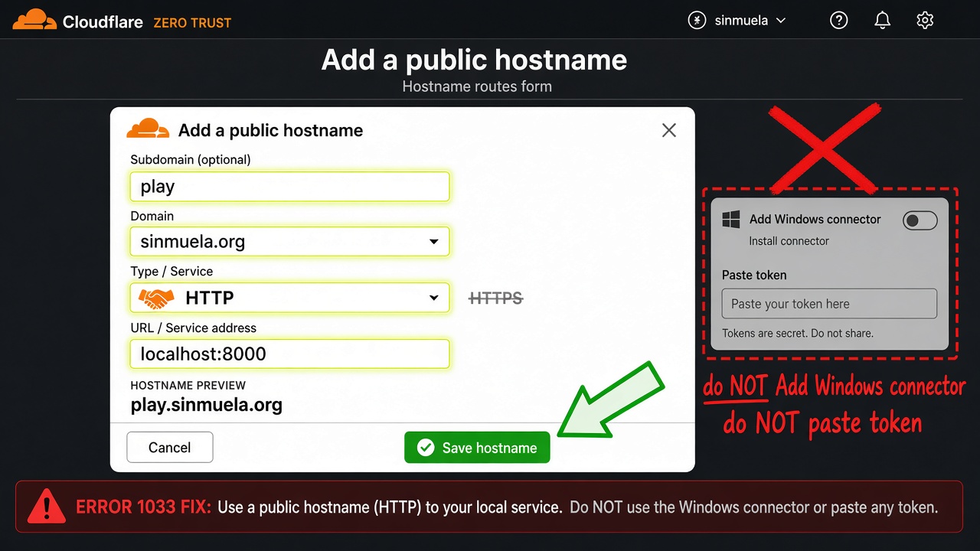Click the sinmuela account avatar icon

coord(697,21)
